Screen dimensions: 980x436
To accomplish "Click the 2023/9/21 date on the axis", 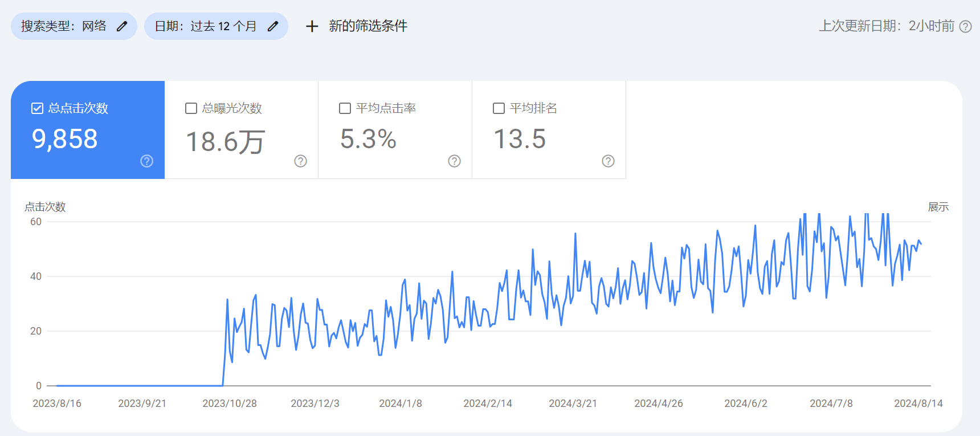I will point(142,404).
